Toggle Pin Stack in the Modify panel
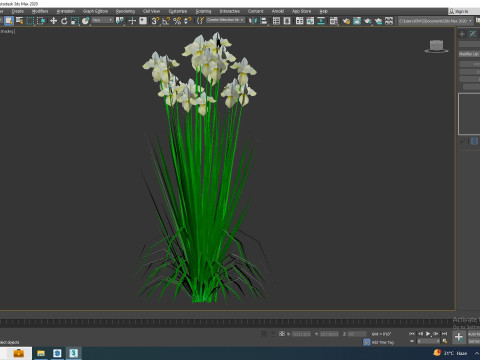The height and width of the screenshot is (360, 480). 462,141
